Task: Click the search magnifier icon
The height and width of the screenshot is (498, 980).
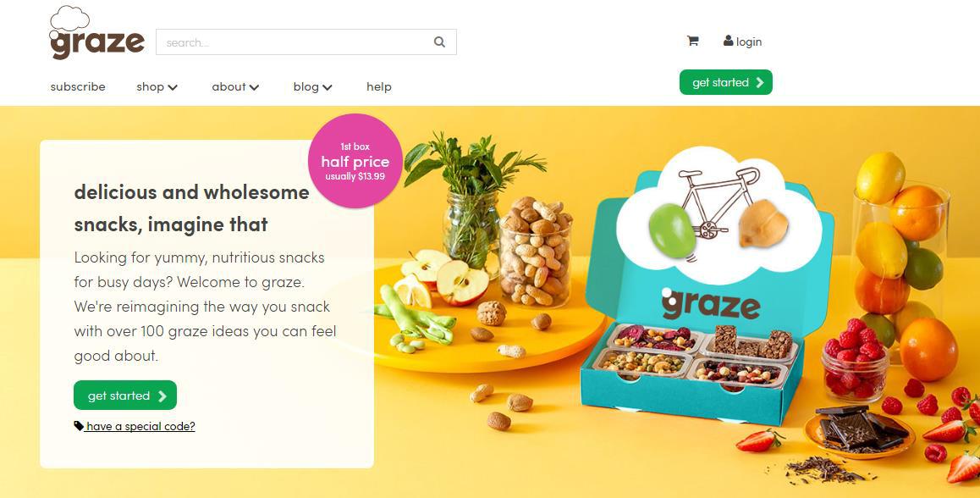Action: (439, 42)
